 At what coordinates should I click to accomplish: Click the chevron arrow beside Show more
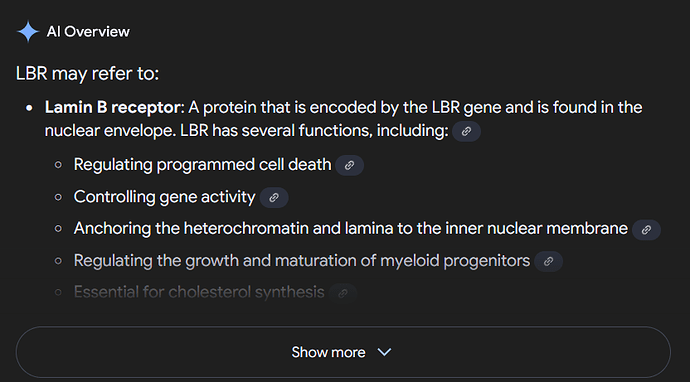pos(384,352)
